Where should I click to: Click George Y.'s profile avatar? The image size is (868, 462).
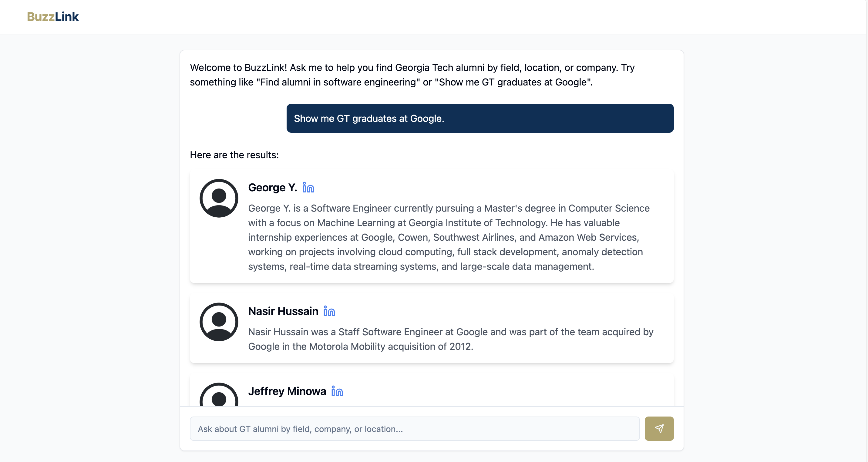[219, 198]
